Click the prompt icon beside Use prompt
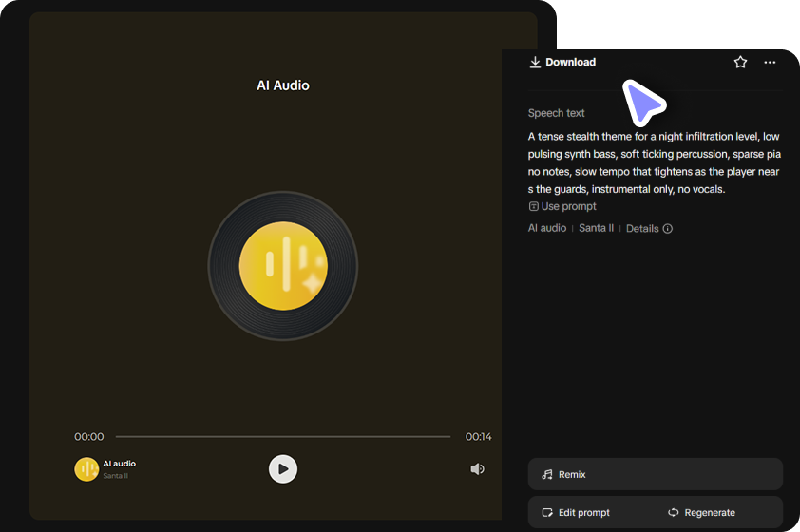The height and width of the screenshot is (532, 800). coord(534,206)
